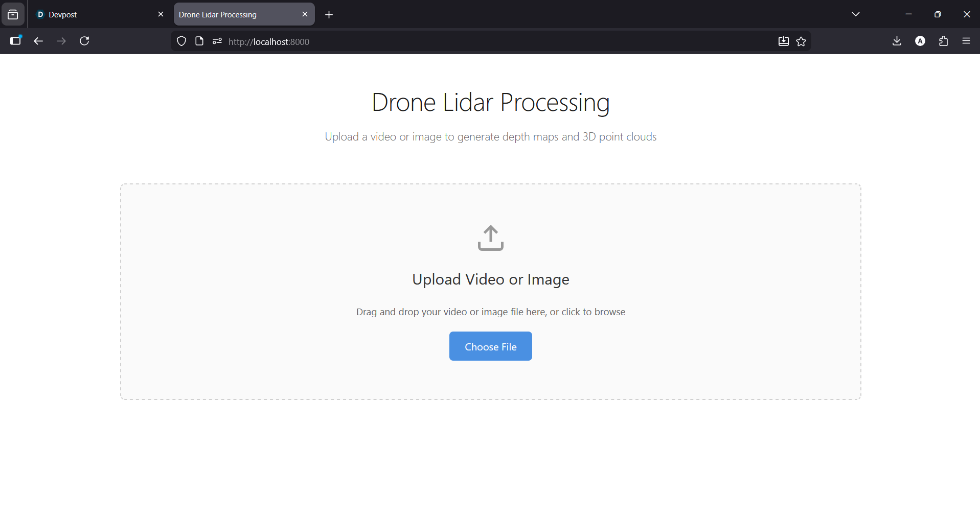Open the account avatar menu
The image size is (980, 518).
point(920,41)
